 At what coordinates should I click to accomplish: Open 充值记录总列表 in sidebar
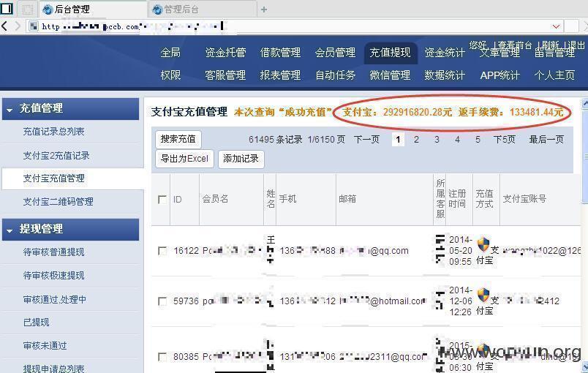53,132
